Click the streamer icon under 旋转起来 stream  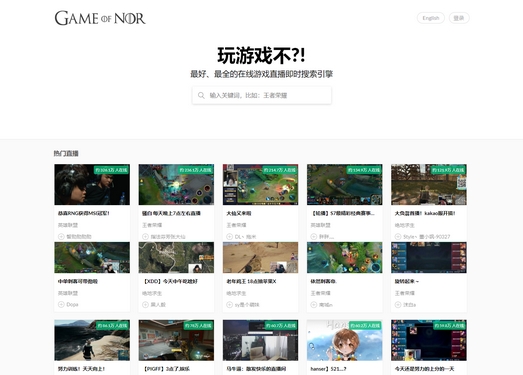(398, 305)
